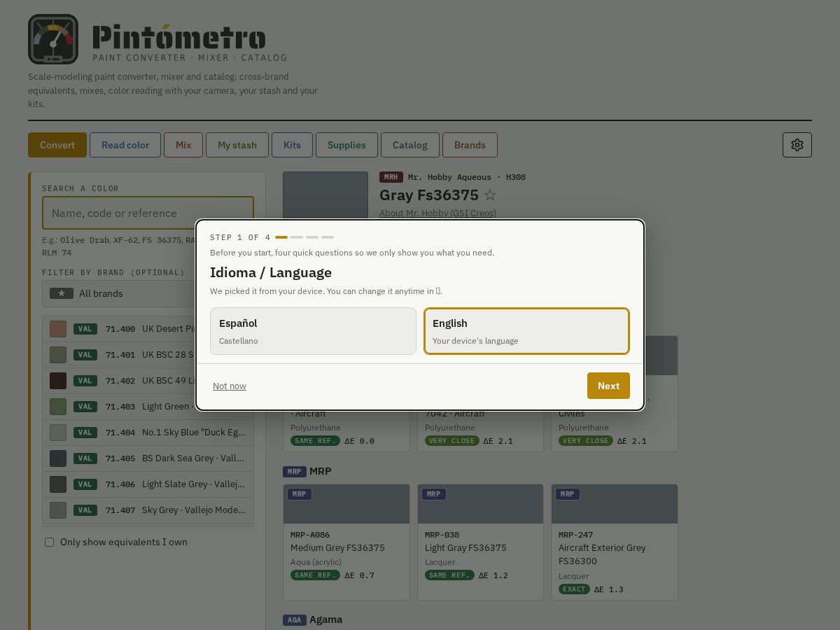Open the Supplies tab
The width and height of the screenshot is (840, 630).
[x=346, y=145]
